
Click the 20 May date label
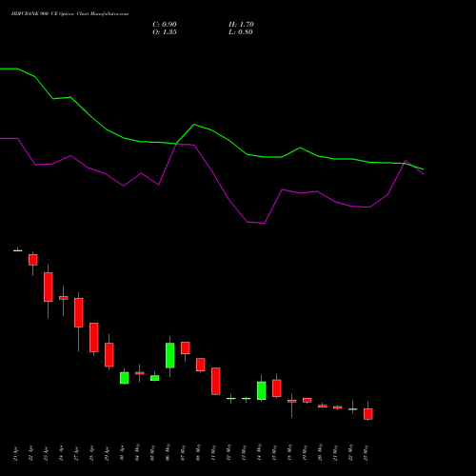coord(320,452)
